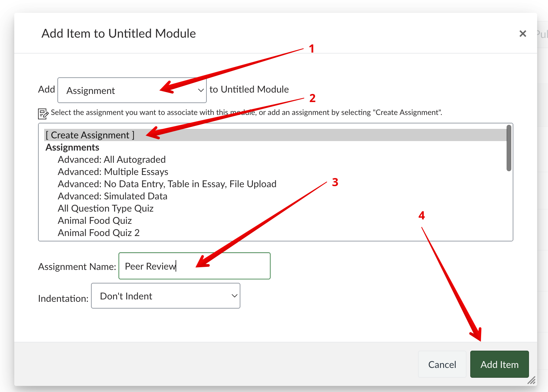Click the Assignments group header in list
548x392 pixels.
click(x=73, y=147)
